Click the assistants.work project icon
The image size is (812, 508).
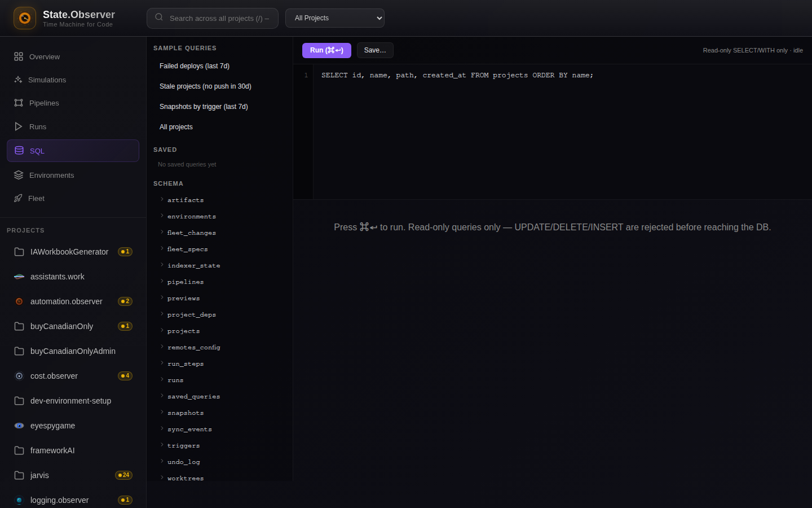click(19, 277)
